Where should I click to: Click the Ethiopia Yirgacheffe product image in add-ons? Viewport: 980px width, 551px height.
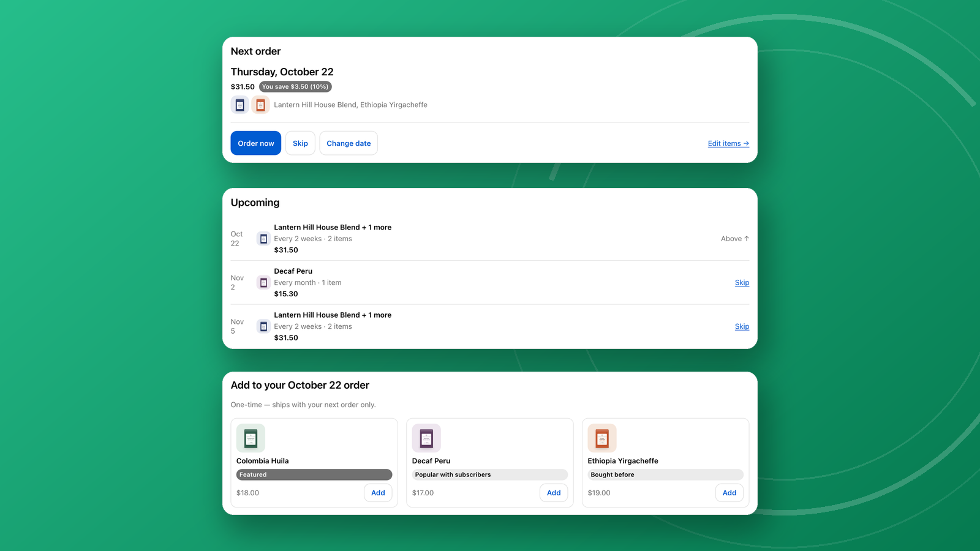[602, 438]
